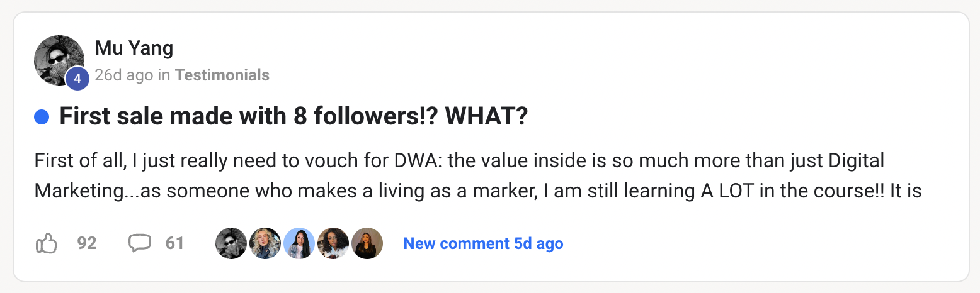
Task: Open the leftmost commenter avatar
Action: (x=231, y=243)
